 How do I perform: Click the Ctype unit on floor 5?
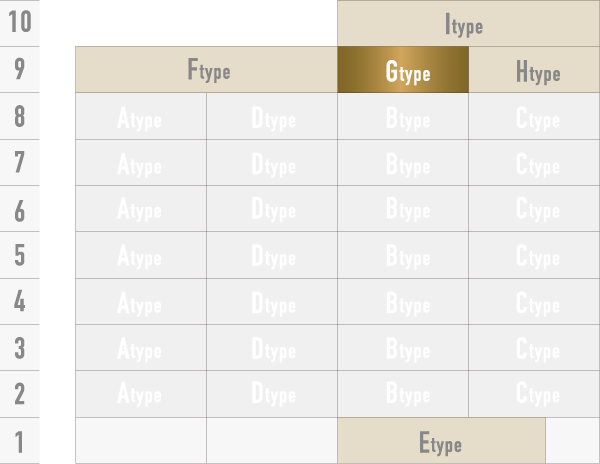click(534, 255)
